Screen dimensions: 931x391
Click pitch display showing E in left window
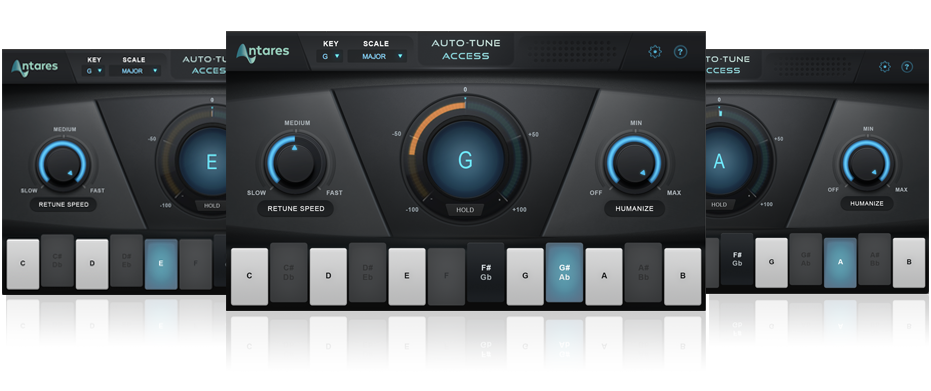[x=211, y=162]
